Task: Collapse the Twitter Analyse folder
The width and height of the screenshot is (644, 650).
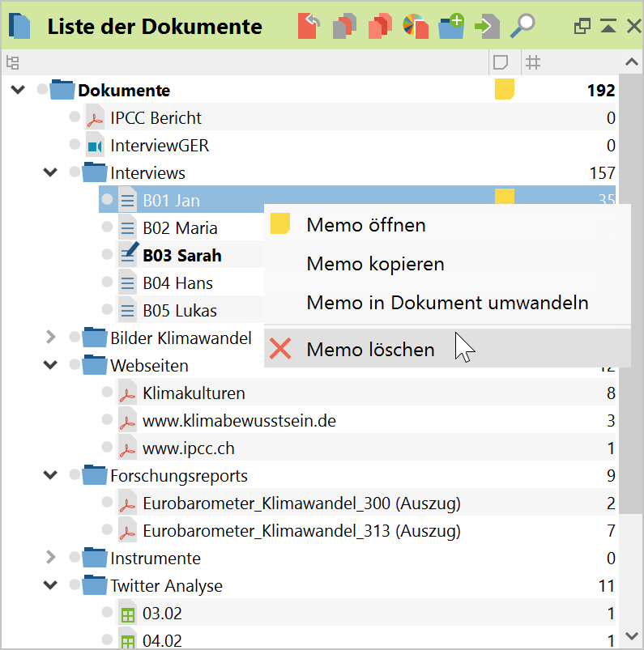Action: (50, 585)
